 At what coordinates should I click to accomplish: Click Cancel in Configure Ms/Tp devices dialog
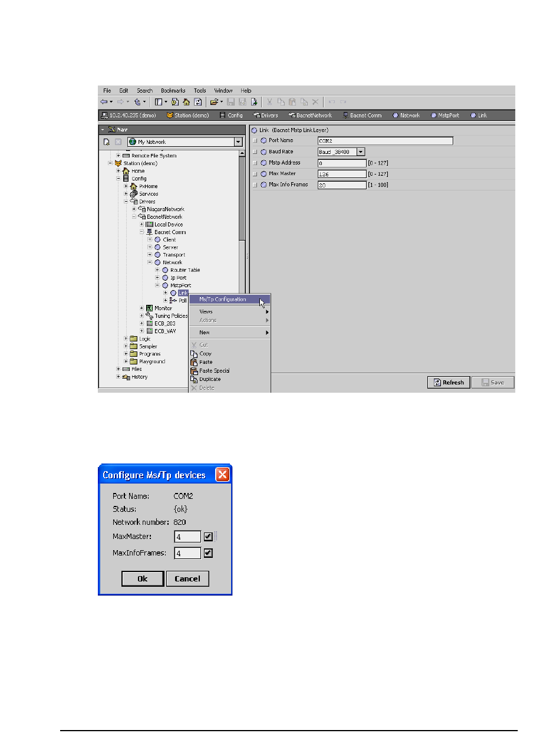click(x=187, y=579)
